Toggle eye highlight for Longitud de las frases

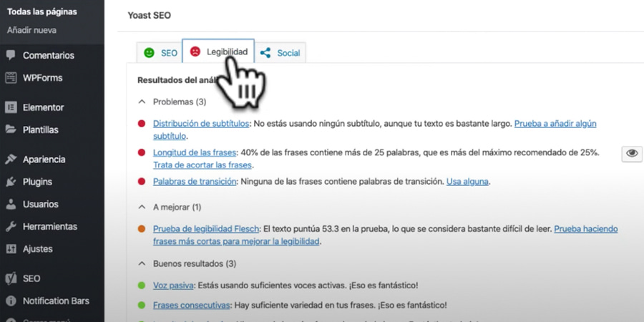click(632, 154)
